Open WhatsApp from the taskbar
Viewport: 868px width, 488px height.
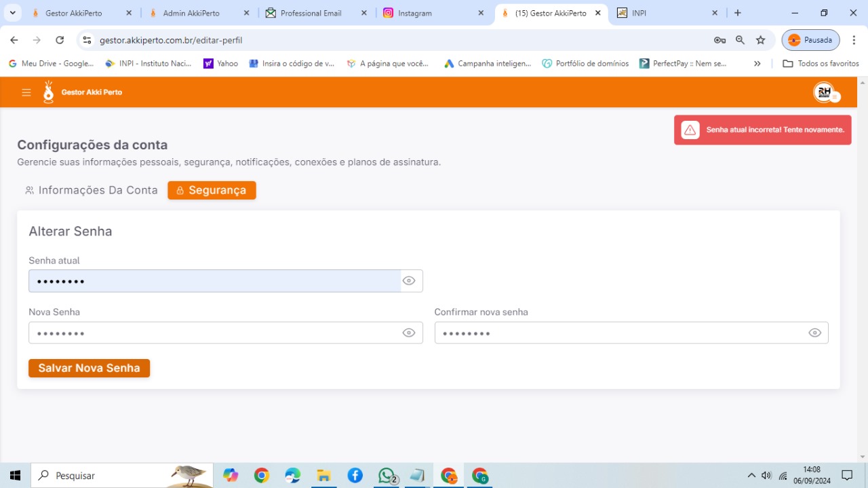pyautogui.click(x=387, y=476)
